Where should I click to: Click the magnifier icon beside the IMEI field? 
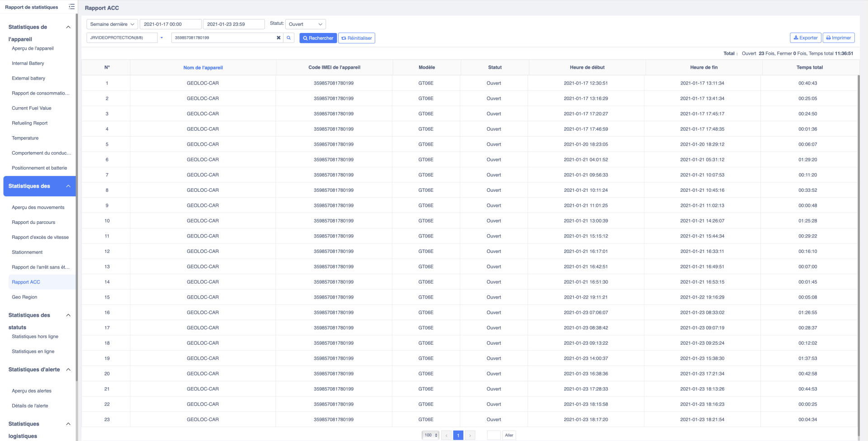pos(289,38)
